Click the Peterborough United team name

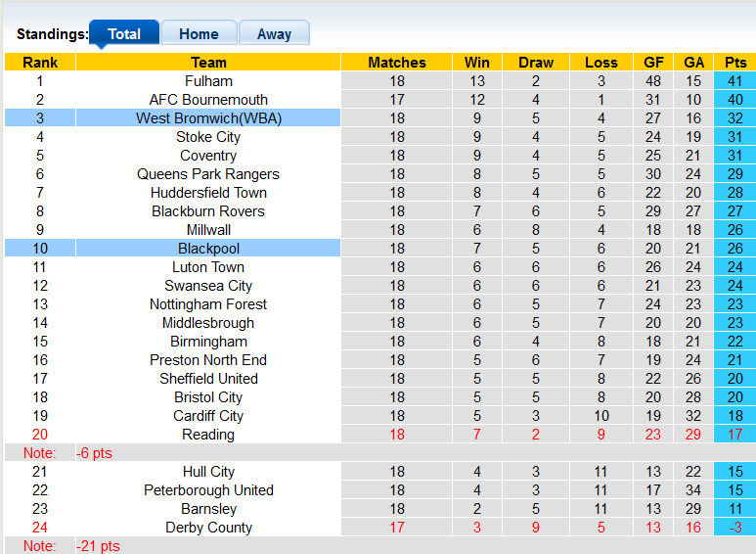[208, 490]
